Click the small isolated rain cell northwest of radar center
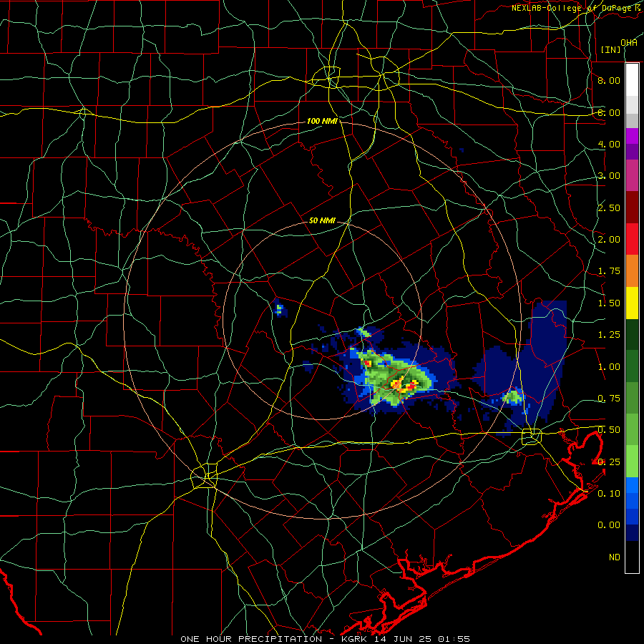This screenshot has width=644, height=644. coord(279,309)
